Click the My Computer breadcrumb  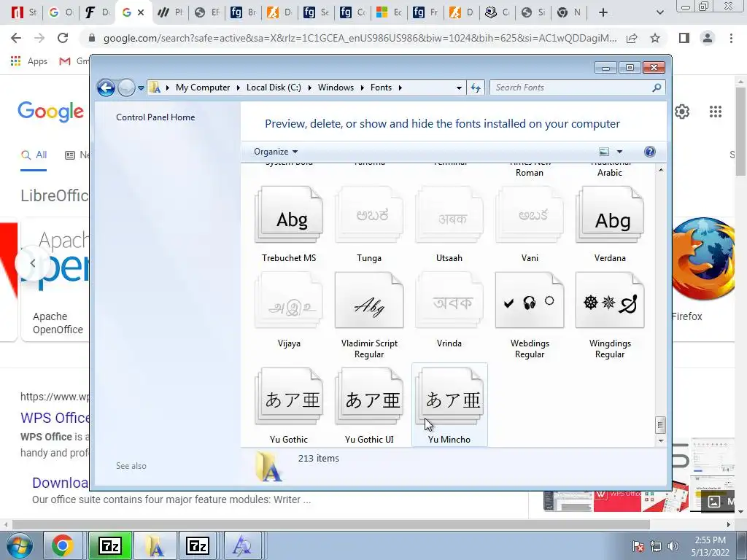(203, 87)
